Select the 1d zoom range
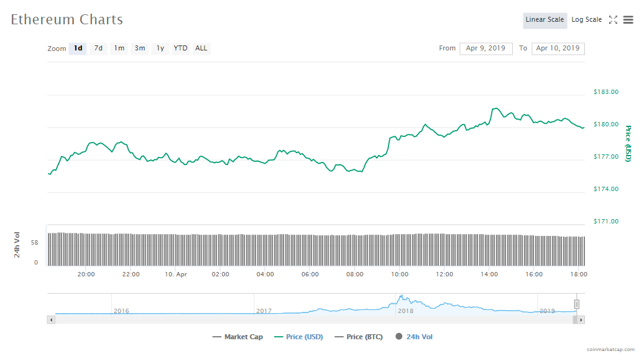This screenshot has height=361, width=644. point(78,49)
